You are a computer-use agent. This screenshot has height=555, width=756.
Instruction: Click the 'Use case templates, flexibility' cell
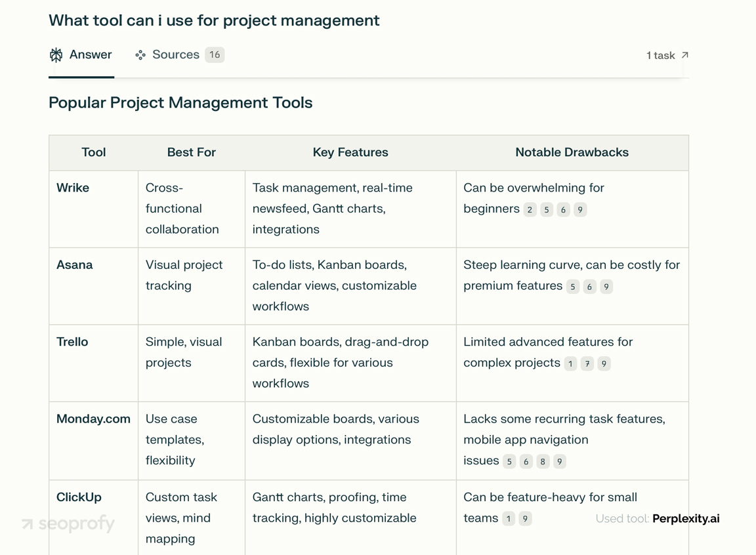point(192,441)
